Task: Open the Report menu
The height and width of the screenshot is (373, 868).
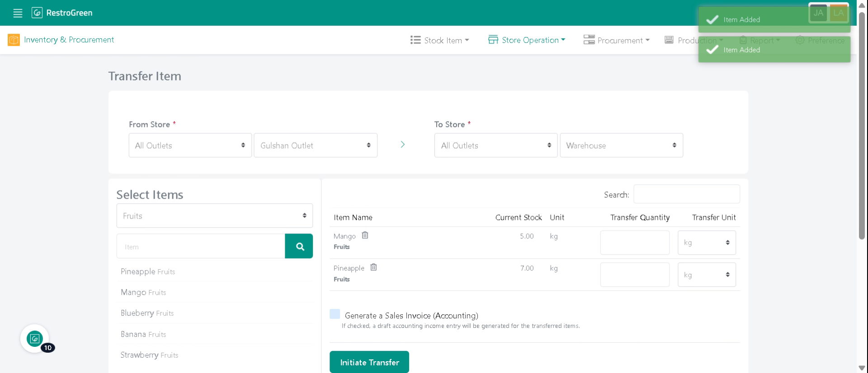Action: click(760, 40)
